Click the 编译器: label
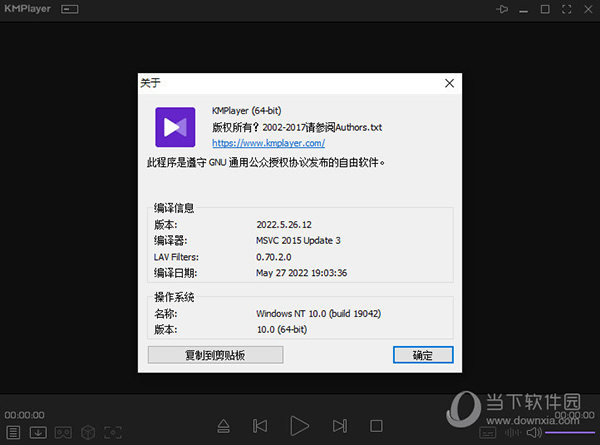 click(x=171, y=241)
